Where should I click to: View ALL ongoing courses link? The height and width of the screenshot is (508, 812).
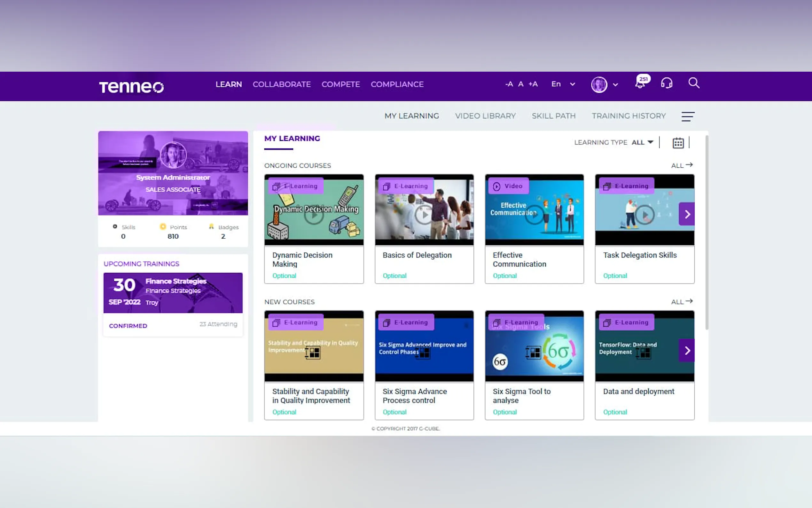click(682, 165)
